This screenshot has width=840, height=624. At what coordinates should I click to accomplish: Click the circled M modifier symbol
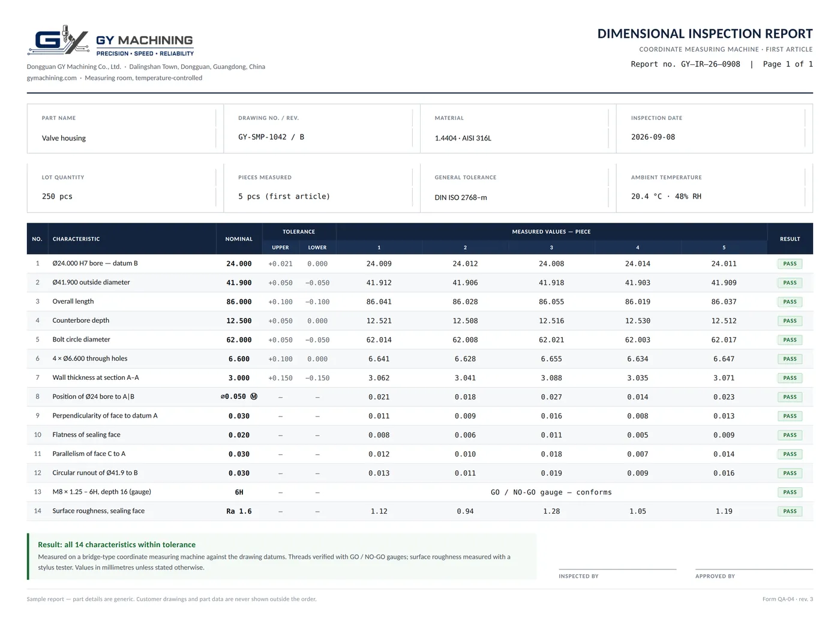[x=254, y=397]
